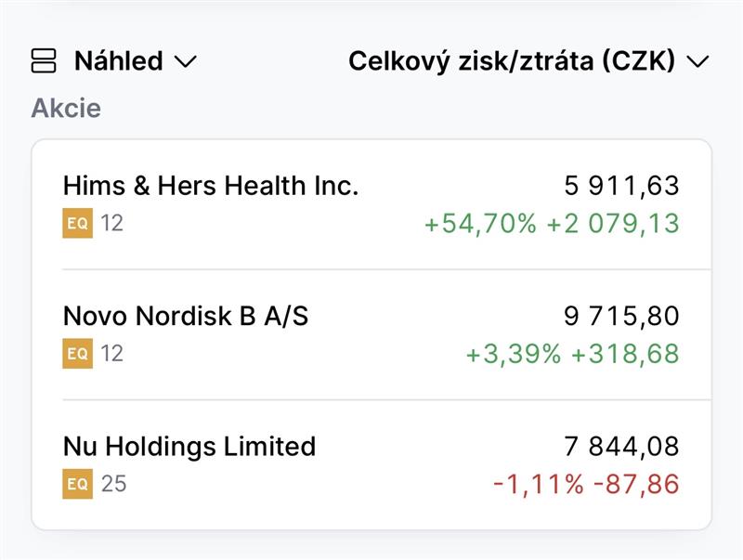
Task: Open Hims & Hers Health Inc. position
Action: point(210,186)
